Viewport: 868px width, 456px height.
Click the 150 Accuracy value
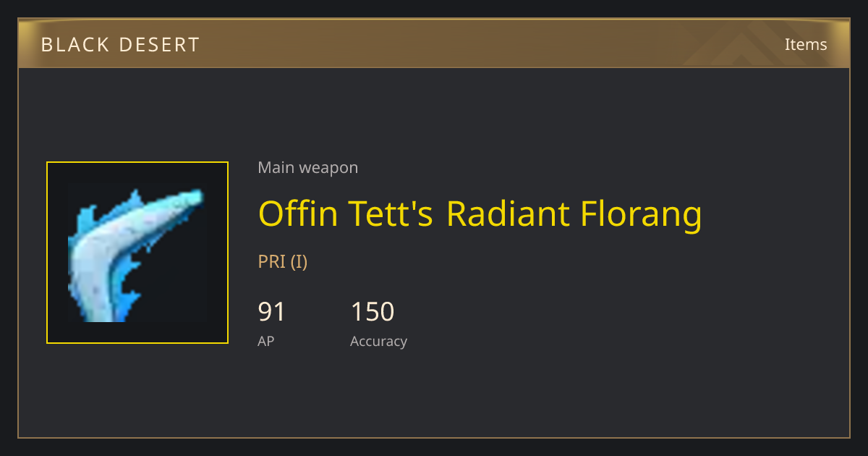[373, 312]
